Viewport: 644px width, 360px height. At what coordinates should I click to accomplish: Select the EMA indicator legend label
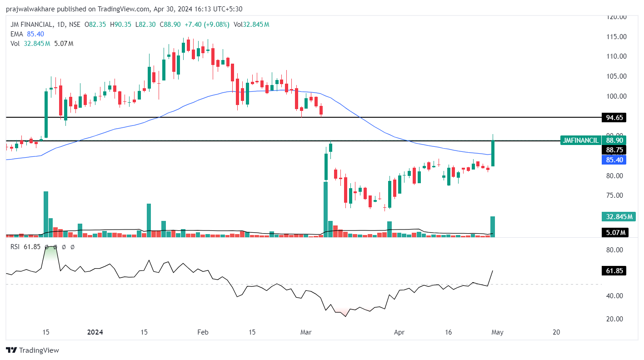pyautogui.click(x=16, y=34)
